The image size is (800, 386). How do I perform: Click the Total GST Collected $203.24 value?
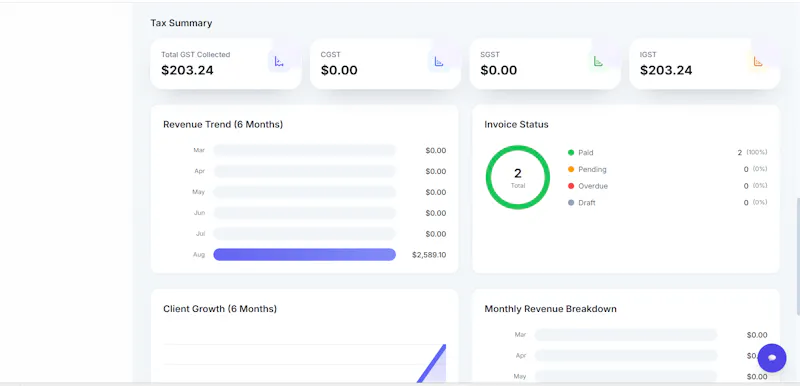(x=187, y=70)
